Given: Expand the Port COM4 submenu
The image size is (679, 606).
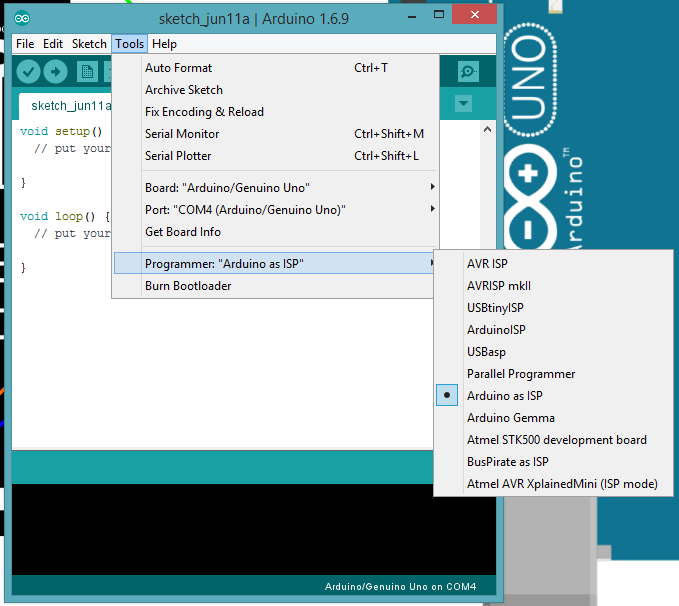Looking at the screenshot, I should pos(275,210).
